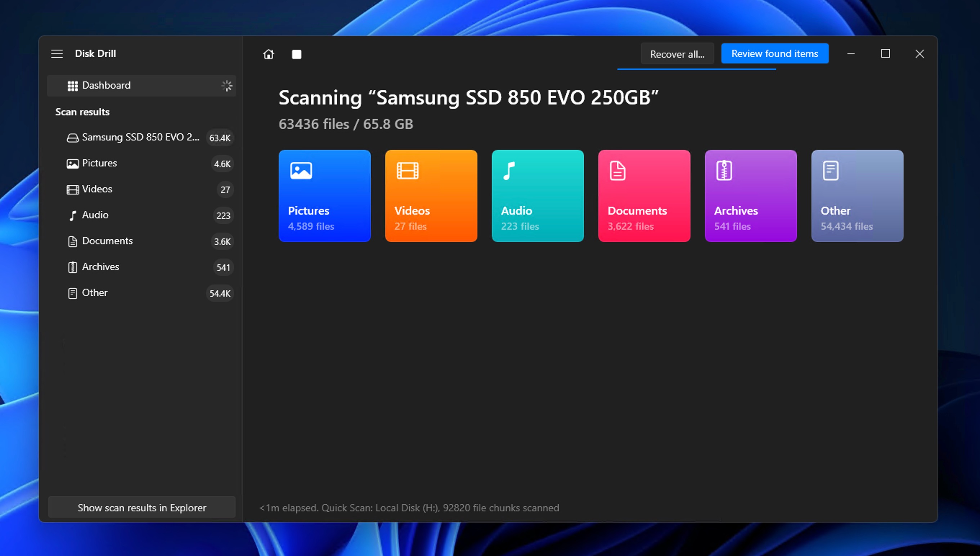Click the 223 Audio count badge

point(223,216)
